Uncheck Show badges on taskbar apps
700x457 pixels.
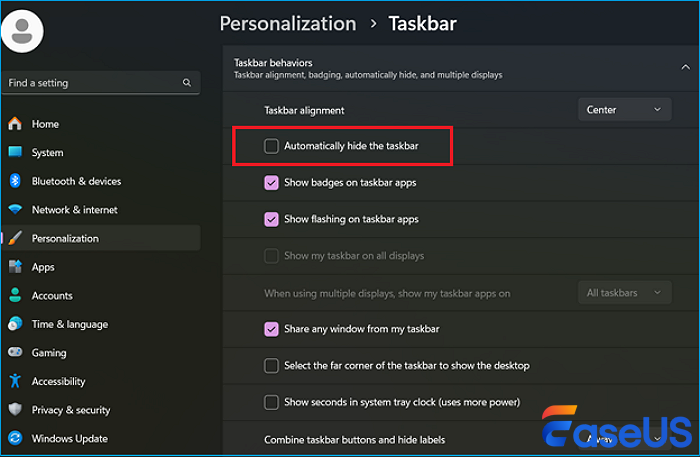[271, 183]
